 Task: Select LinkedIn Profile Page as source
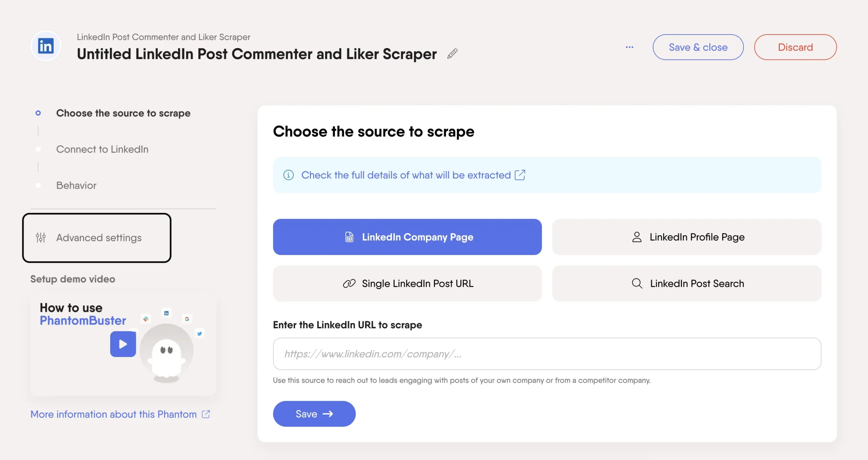(687, 237)
